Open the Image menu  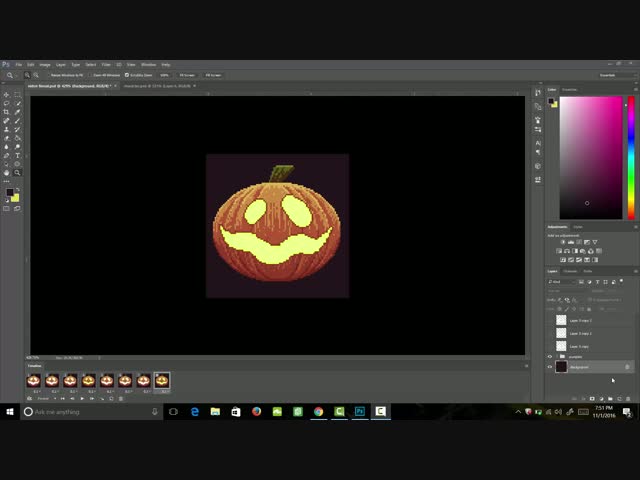45,64
